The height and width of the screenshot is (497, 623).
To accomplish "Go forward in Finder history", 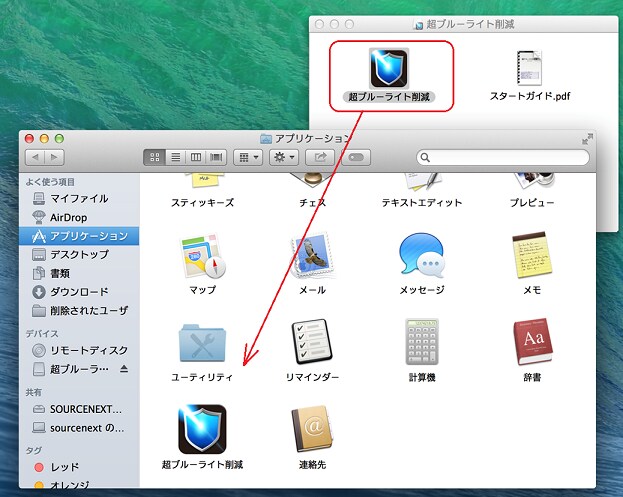I will 54,157.
